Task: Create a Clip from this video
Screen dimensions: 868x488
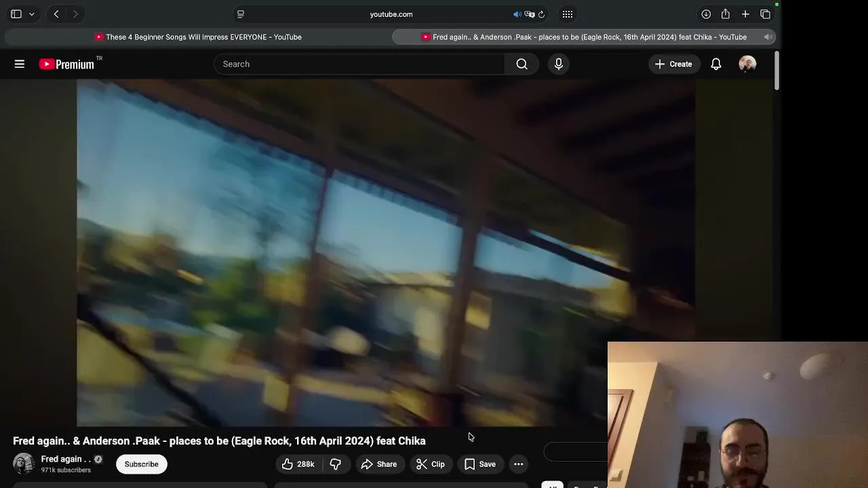Action: click(431, 464)
